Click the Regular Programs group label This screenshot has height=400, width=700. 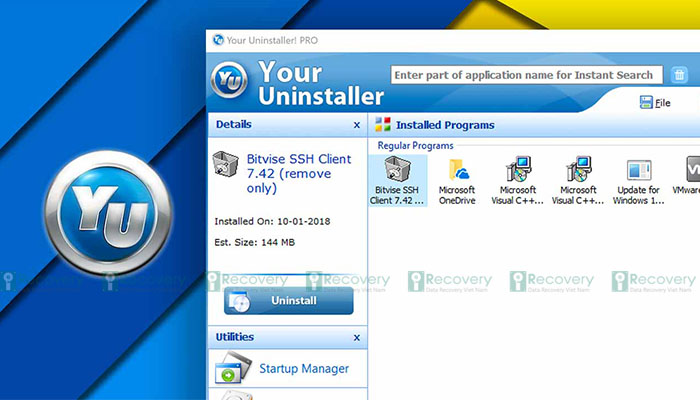tap(415, 146)
